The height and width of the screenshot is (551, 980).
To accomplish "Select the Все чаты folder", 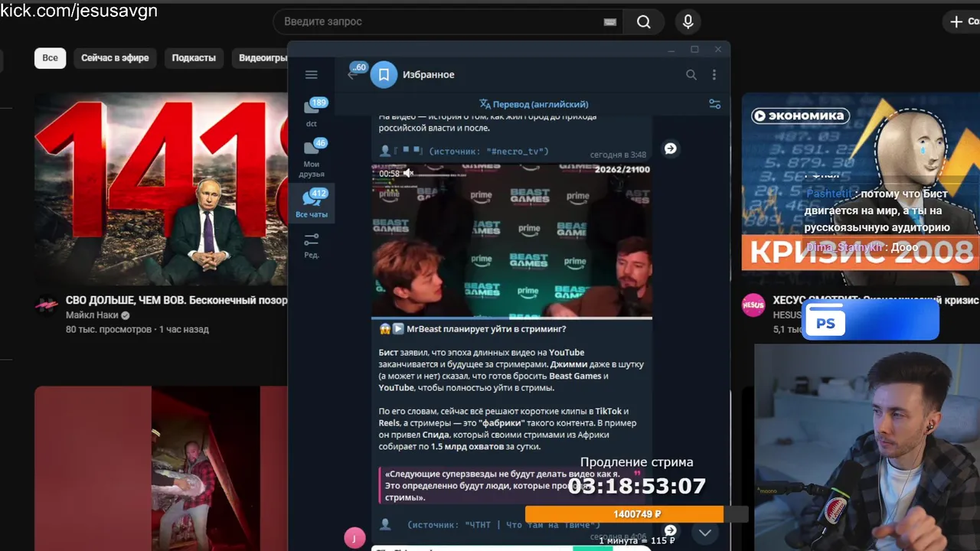I will click(x=312, y=204).
